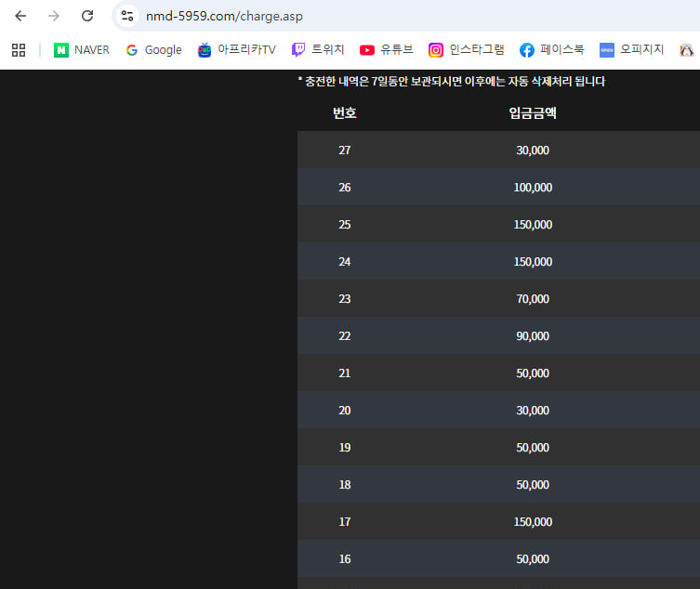Click the address bar URL nmd-5959.com/charge.asp

click(x=224, y=17)
